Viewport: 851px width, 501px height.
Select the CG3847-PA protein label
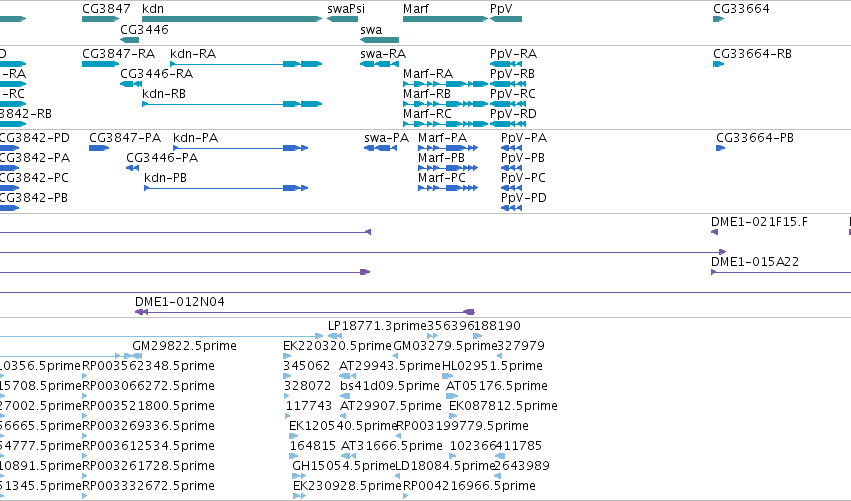(125, 138)
